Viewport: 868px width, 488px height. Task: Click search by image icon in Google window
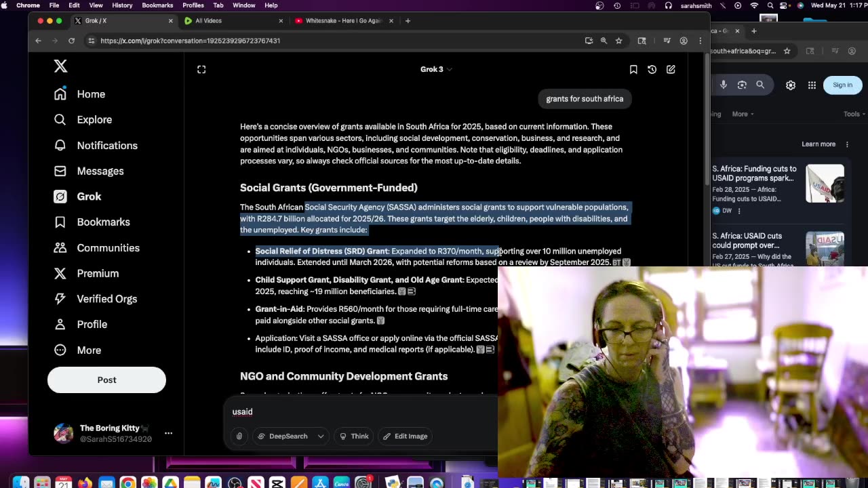[x=742, y=85]
